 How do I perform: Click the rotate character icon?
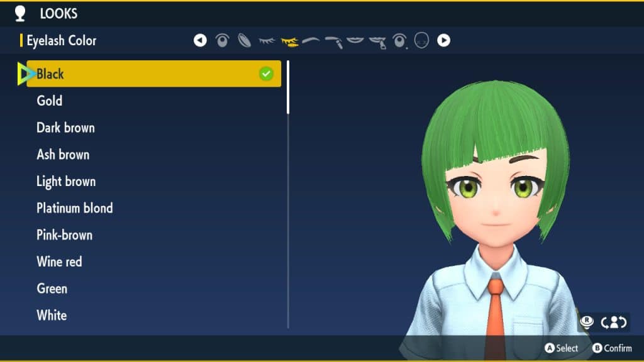614,322
